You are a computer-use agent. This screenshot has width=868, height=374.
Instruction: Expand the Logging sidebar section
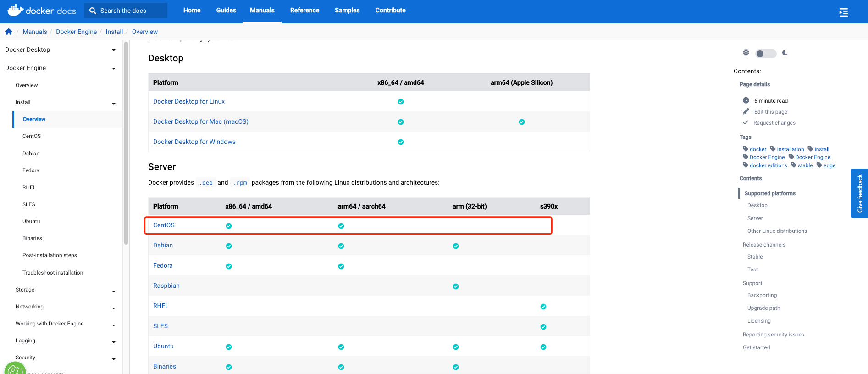(x=114, y=342)
